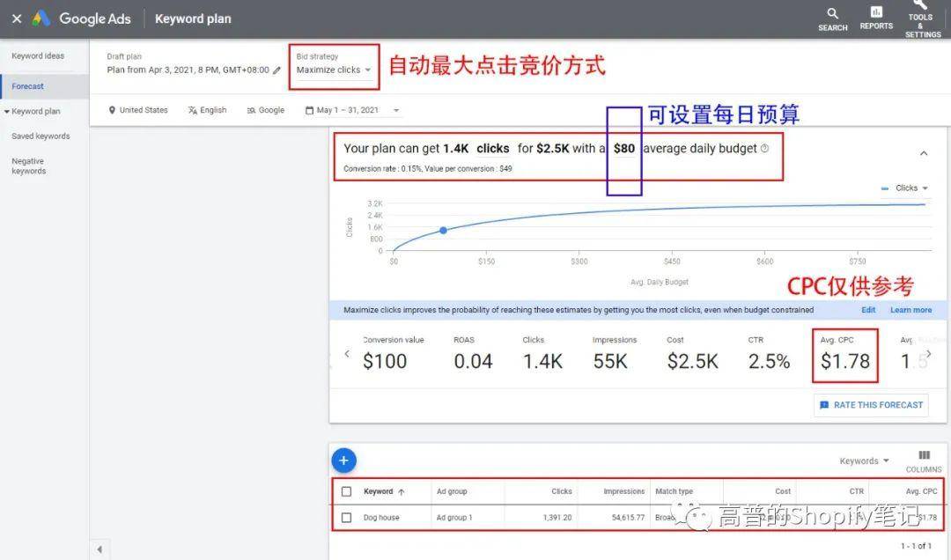This screenshot has width=951, height=560.
Task: Click the help icon beside average daily budget
Action: click(x=764, y=149)
